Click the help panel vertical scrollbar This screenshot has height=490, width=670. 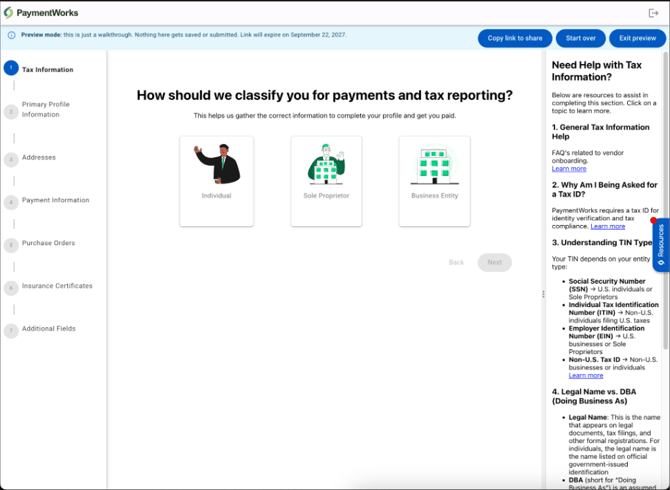click(x=665, y=201)
